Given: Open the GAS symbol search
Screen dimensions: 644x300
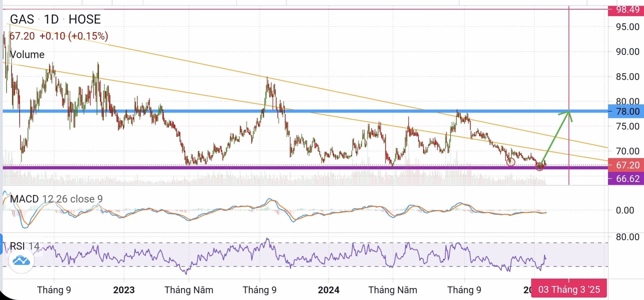Looking at the screenshot, I should coord(22,19).
